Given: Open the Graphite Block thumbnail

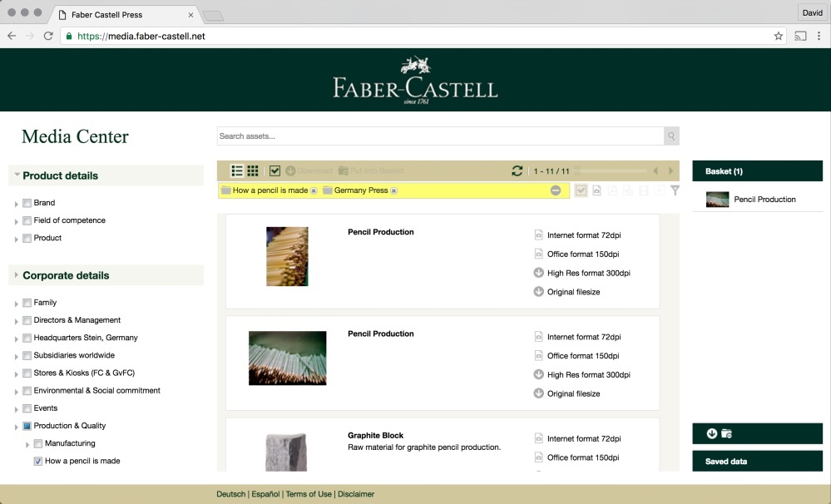Looking at the screenshot, I should point(286,452).
